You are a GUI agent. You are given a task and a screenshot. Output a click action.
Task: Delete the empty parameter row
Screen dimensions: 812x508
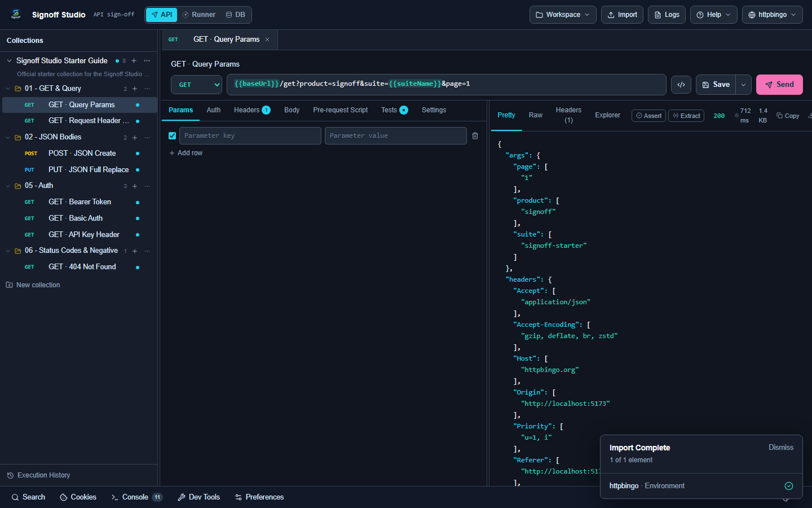475,136
